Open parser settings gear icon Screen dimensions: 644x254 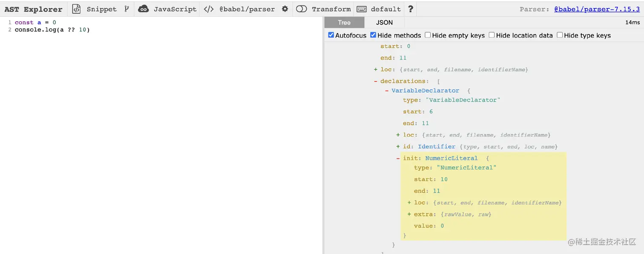285,9
